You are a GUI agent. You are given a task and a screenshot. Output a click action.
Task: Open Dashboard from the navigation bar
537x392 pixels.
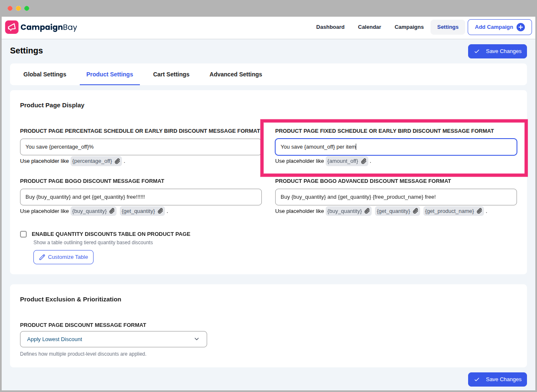click(x=330, y=27)
